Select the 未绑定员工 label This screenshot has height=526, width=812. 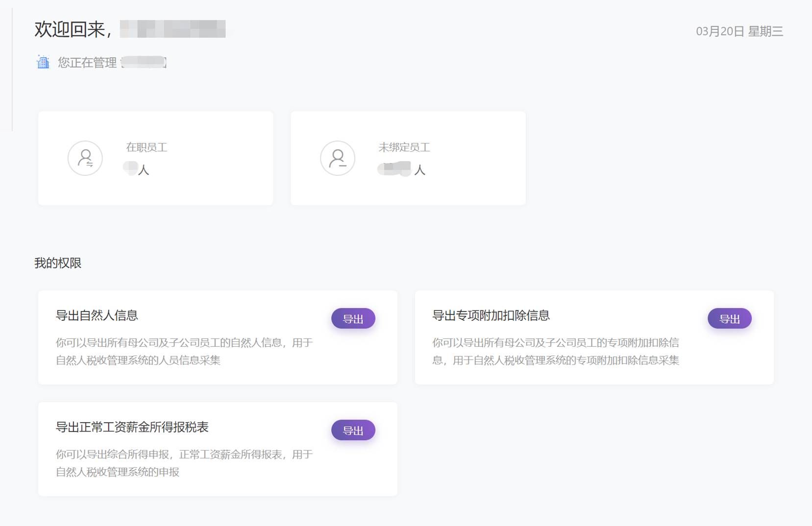point(404,147)
